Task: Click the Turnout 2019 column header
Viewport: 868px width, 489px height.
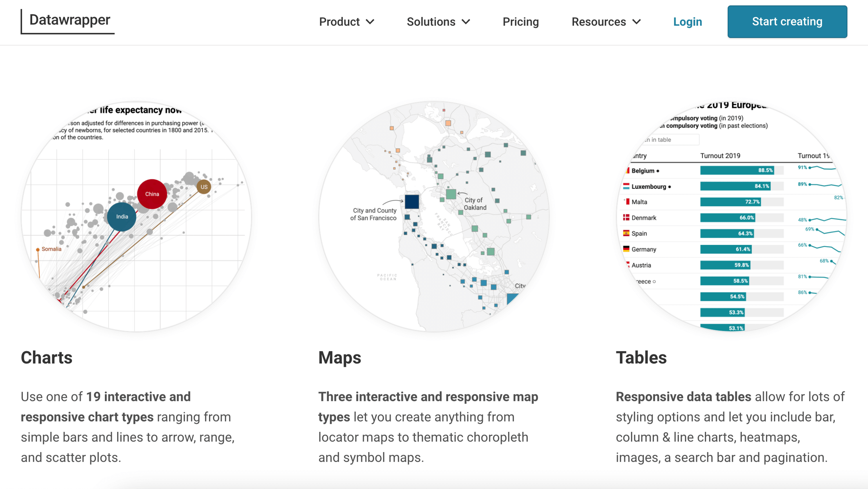Action: click(x=720, y=156)
